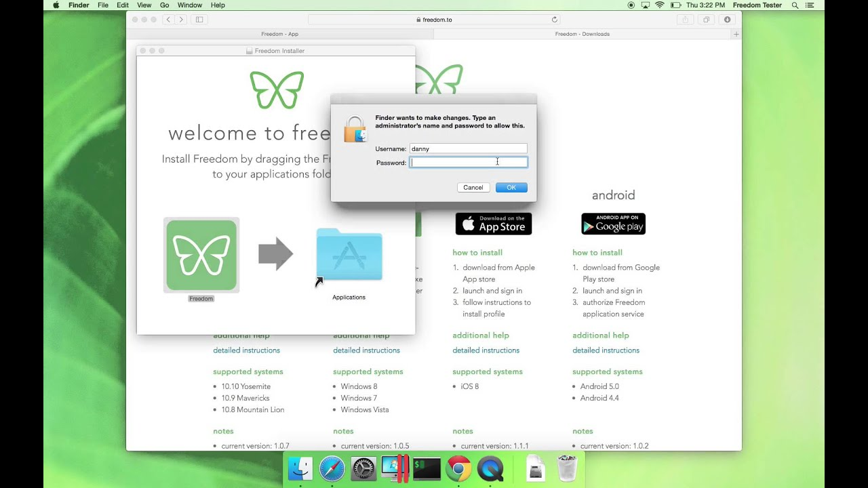Open the Help menu
Viewport: 868px width, 488px height.
(218, 5)
